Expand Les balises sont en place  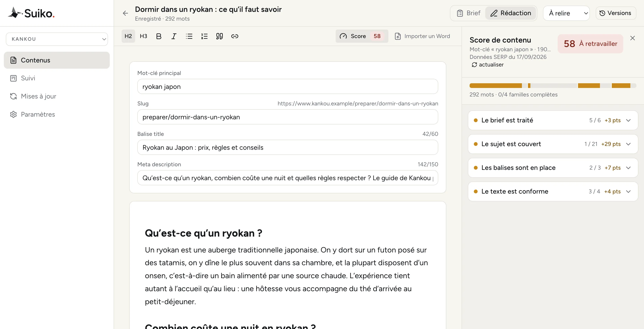[553, 168]
